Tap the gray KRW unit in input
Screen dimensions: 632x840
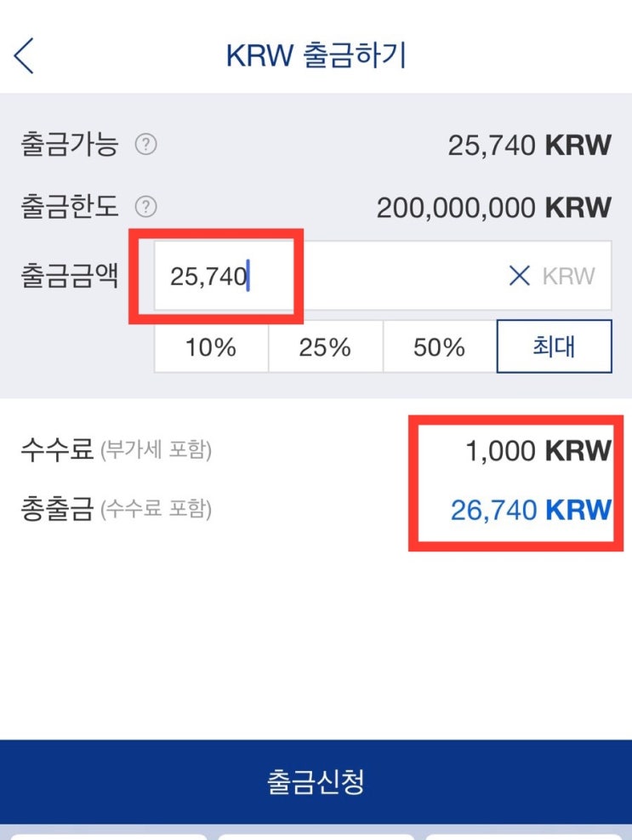(x=568, y=276)
